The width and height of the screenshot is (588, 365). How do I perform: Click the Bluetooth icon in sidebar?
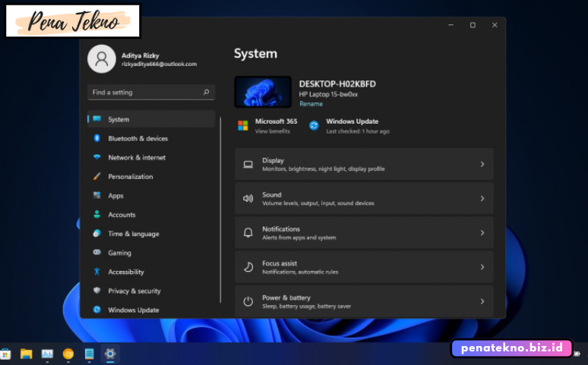coord(96,138)
